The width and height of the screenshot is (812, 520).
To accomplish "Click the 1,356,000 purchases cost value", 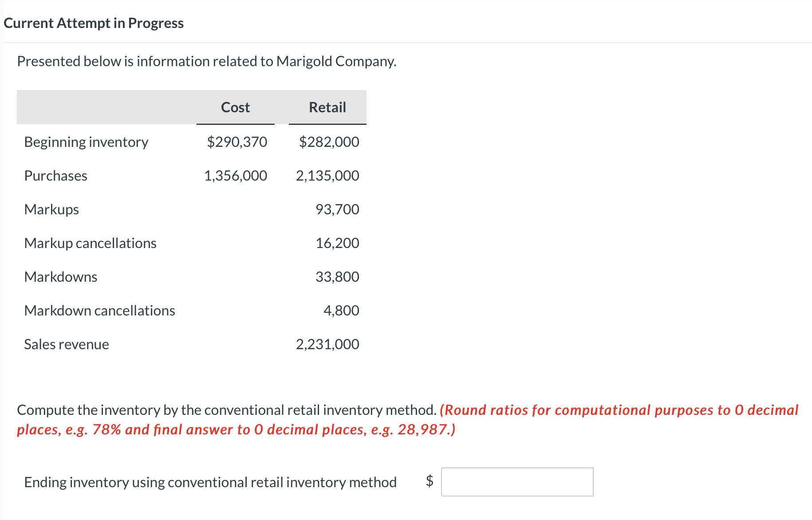I will point(235,176).
